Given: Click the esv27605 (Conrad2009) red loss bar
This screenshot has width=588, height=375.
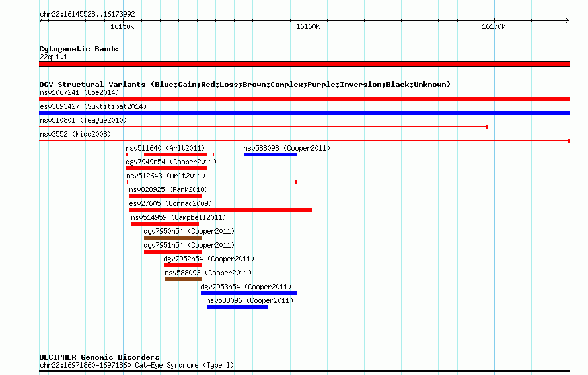Looking at the screenshot, I should [x=221, y=210].
